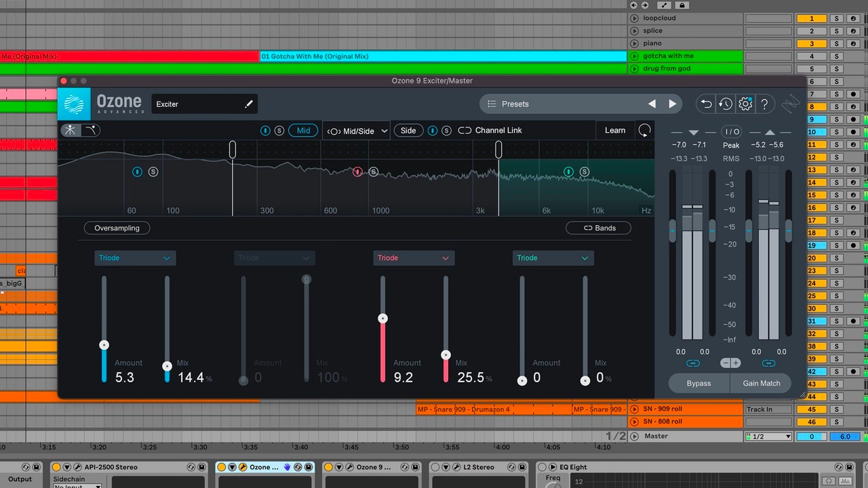Select the crossover spectrum view icon

click(x=70, y=130)
